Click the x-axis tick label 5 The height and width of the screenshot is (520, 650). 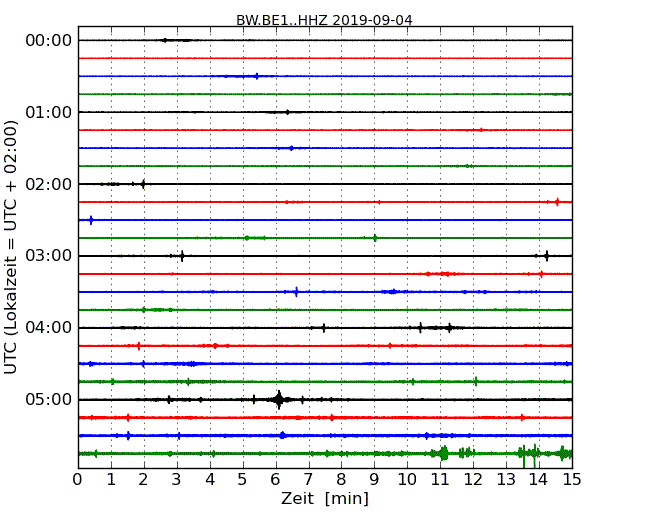(243, 480)
